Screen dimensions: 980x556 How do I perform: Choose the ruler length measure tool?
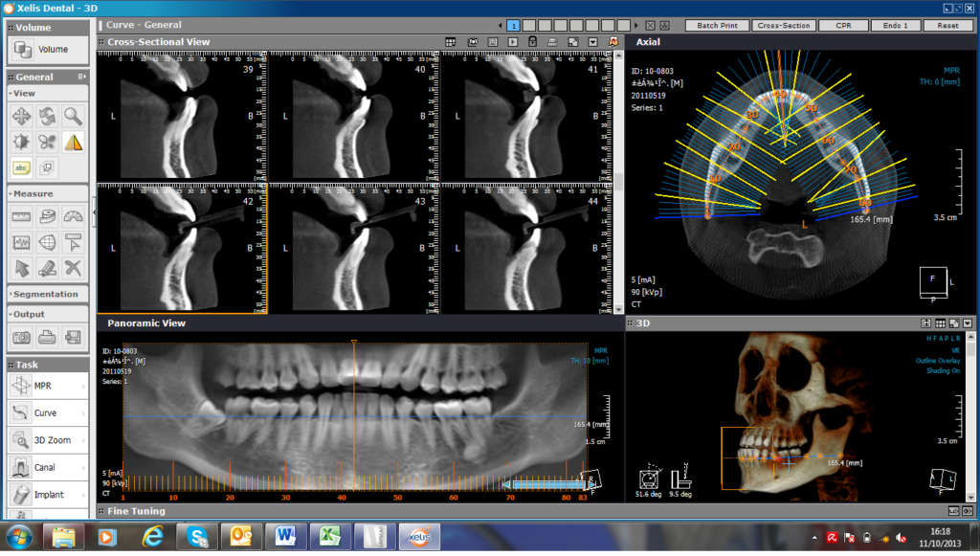pyautogui.click(x=21, y=217)
